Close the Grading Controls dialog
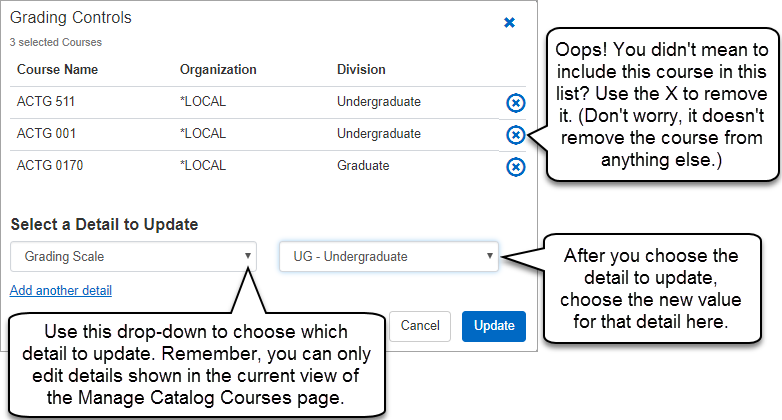Image resolution: width=782 pixels, height=420 pixels. (509, 22)
